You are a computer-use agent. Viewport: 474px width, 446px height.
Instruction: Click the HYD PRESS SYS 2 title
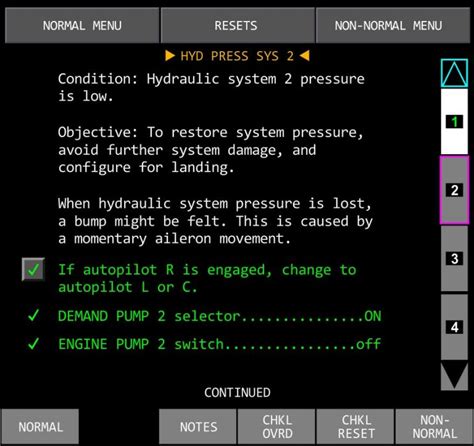(237, 56)
